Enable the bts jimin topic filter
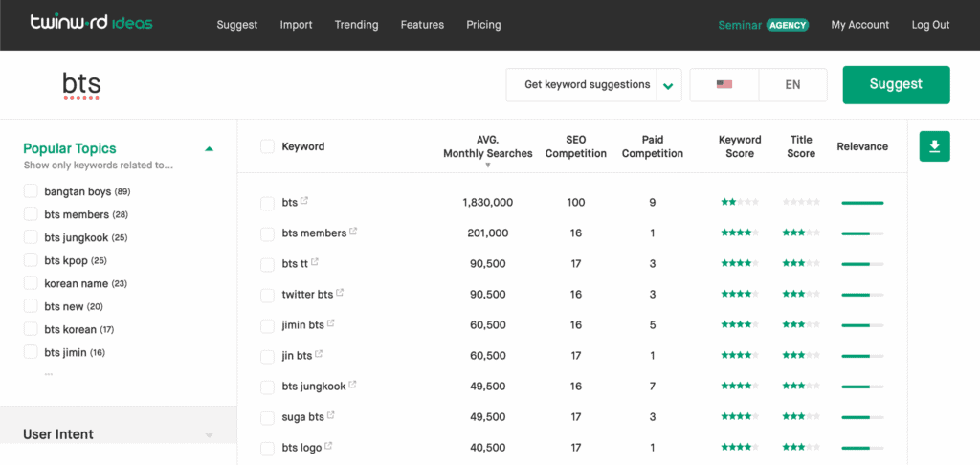Image resolution: width=980 pixels, height=465 pixels. click(x=31, y=352)
